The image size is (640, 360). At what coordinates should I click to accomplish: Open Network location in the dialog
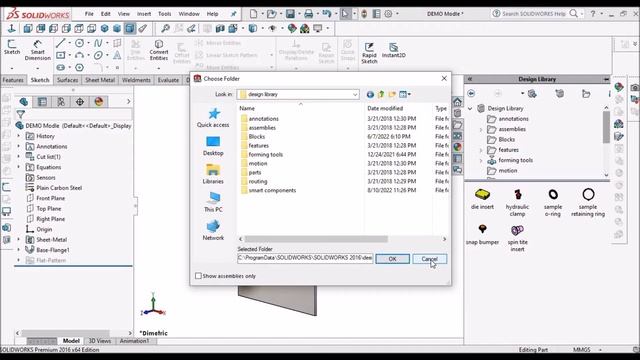pyautogui.click(x=213, y=231)
